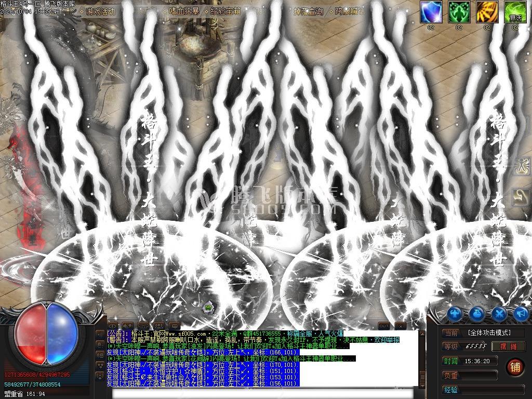The image size is (532, 399).
Task: Click the telephone chat toolbar icon
Action: [143, 326]
